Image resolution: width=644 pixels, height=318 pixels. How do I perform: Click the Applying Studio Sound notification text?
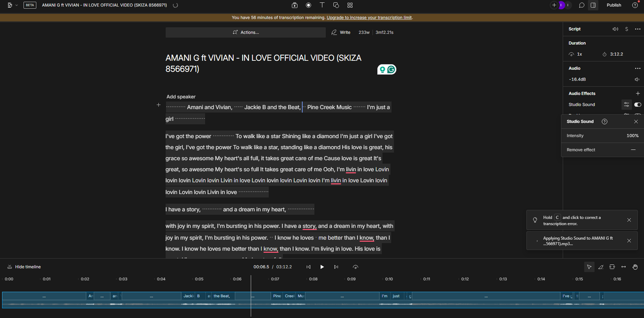click(x=578, y=241)
